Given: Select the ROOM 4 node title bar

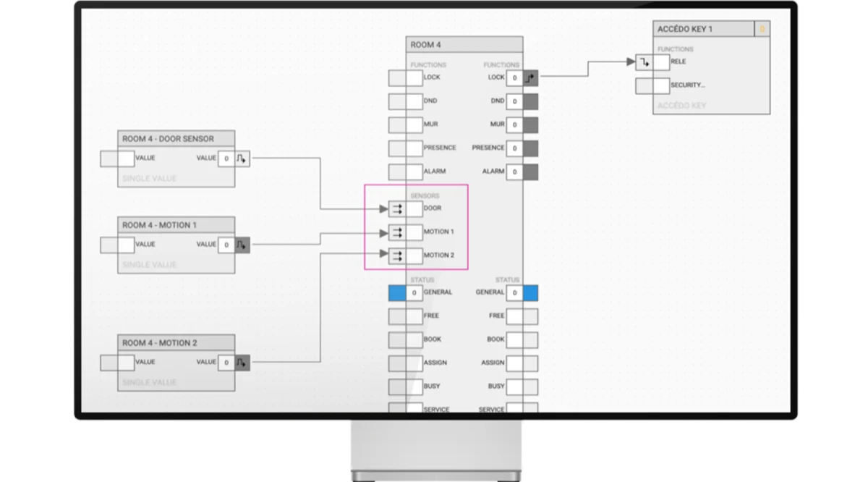Looking at the screenshot, I should point(464,45).
